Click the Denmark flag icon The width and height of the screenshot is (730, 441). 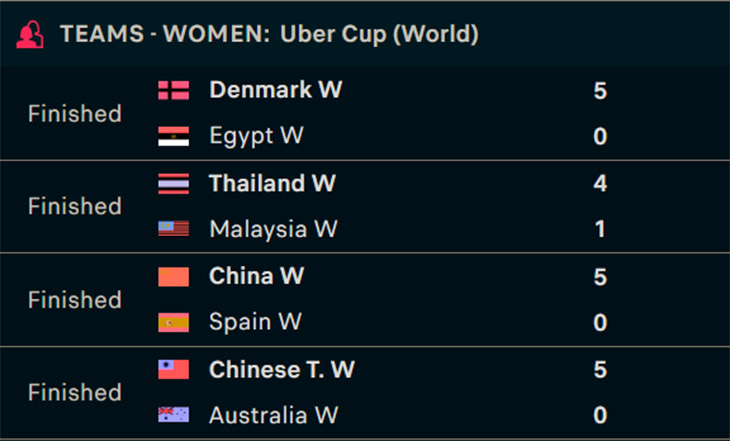pos(174,90)
